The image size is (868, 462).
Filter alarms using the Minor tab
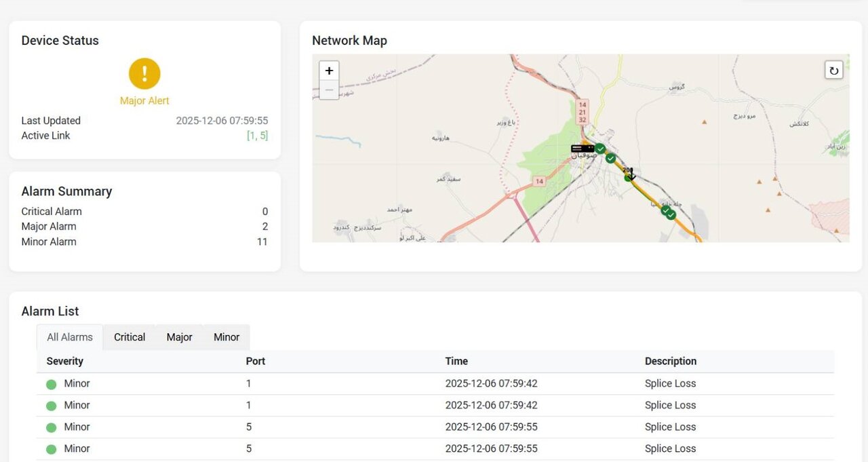tap(226, 337)
